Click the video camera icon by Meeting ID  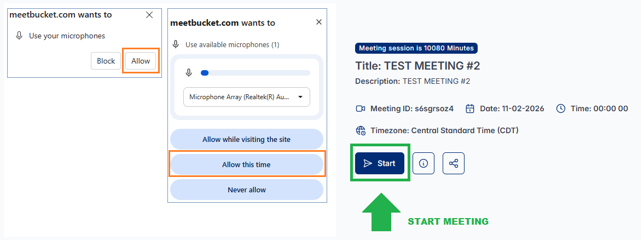pos(361,108)
